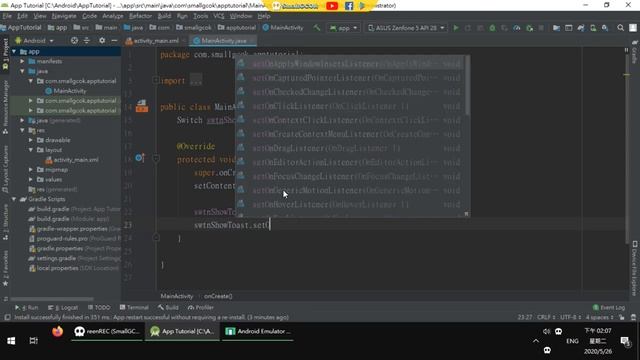
Task: Click the Project panel crosshair icon
Action: [x=74, y=40]
